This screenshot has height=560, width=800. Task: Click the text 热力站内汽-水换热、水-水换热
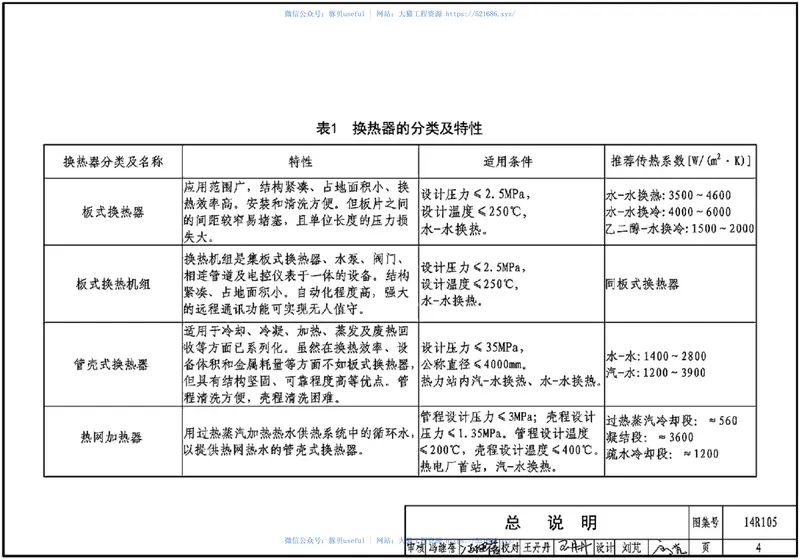point(511,381)
